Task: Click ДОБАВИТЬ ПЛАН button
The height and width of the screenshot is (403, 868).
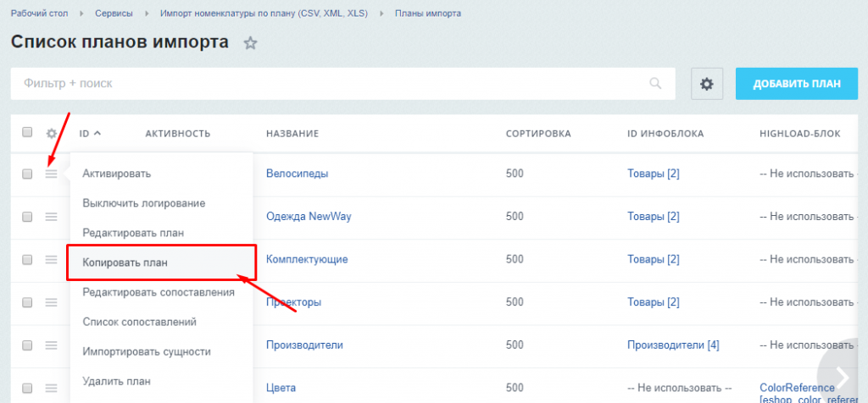Action: (x=797, y=84)
